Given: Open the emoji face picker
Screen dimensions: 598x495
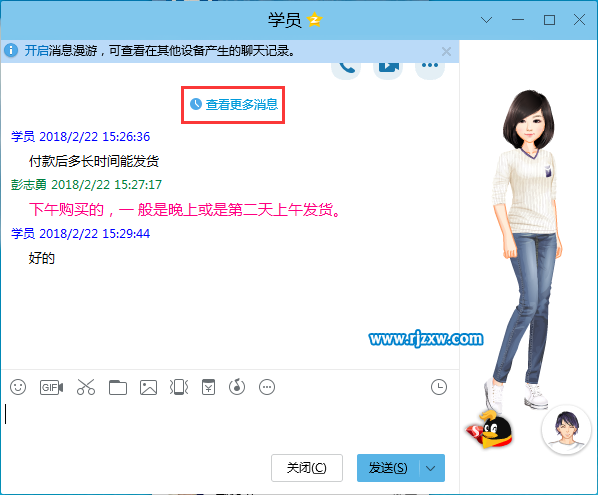Looking at the screenshot, I should [x=18, y=387].
